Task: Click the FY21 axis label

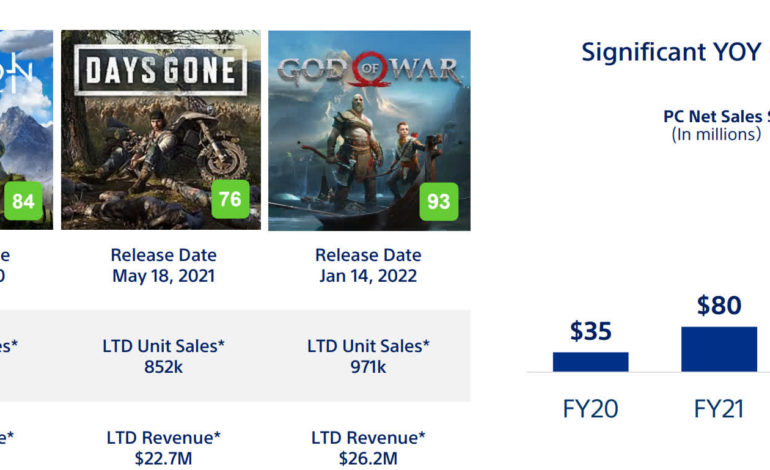Action: point(719,408)
